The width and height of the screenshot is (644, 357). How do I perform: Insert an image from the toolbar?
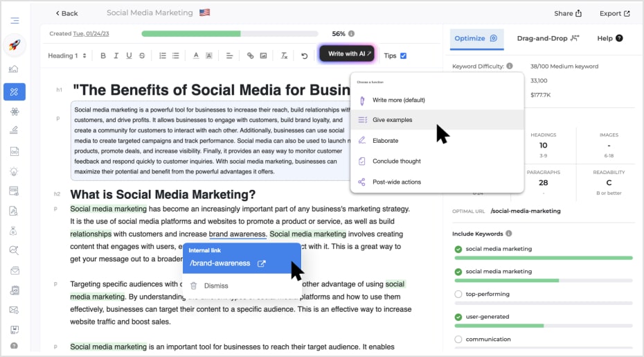(263, 55)
